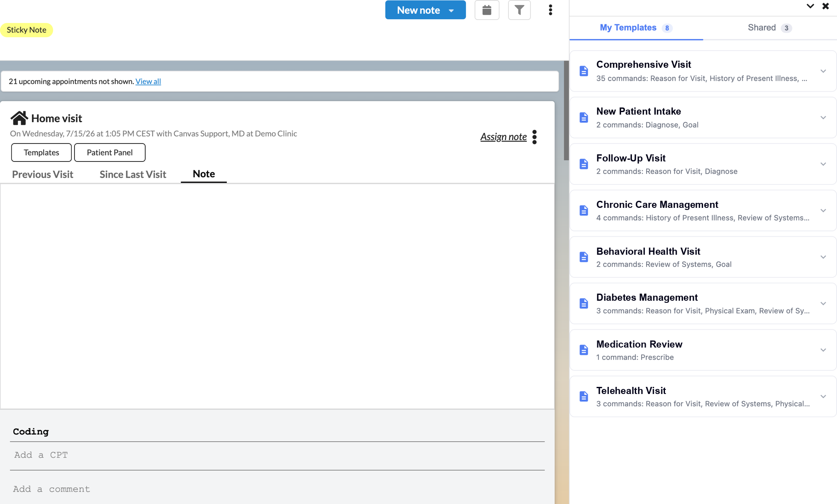837x504 pixels.
Task: Click the Add a comment field
Action: tap(277, 489)
